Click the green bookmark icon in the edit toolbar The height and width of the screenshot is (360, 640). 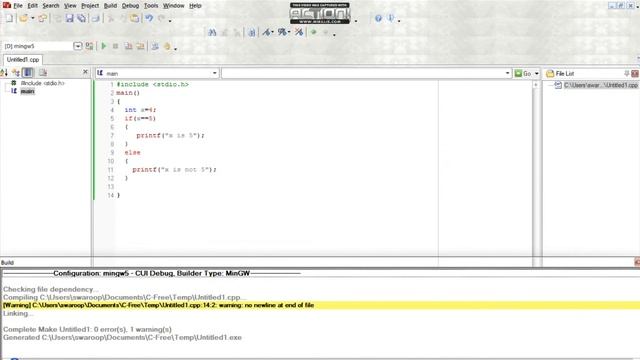313,32
